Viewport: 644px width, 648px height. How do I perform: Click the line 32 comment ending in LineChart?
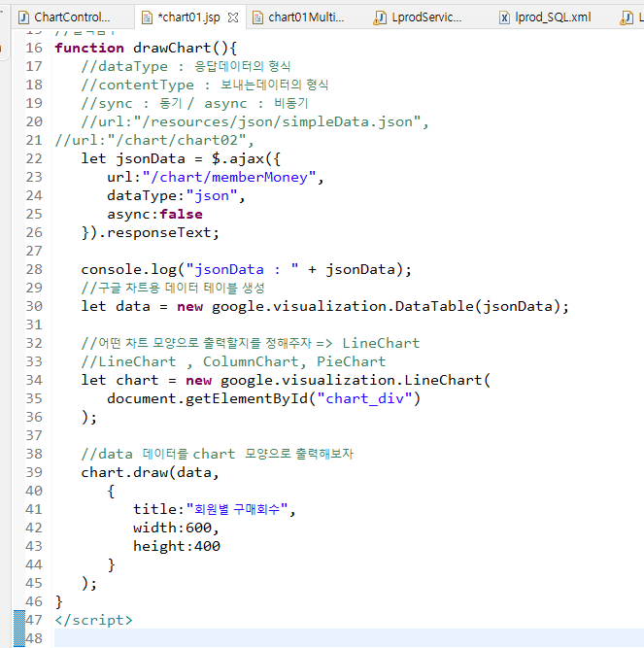pos(251,343)
